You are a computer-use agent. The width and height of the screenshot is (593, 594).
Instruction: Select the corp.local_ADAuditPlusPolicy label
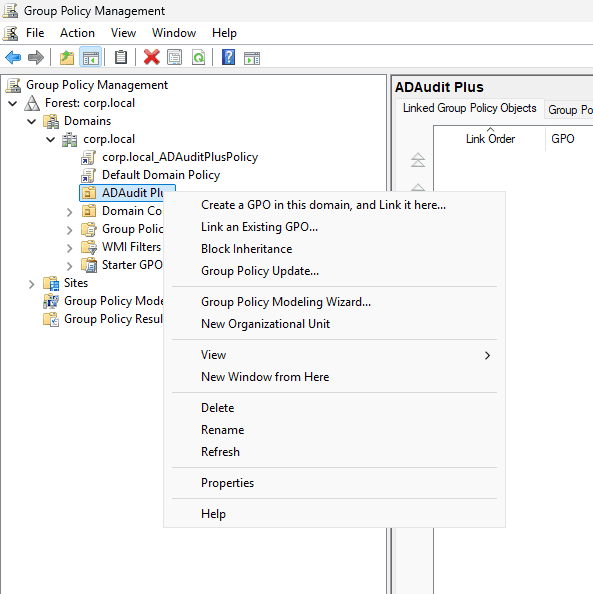180,157
